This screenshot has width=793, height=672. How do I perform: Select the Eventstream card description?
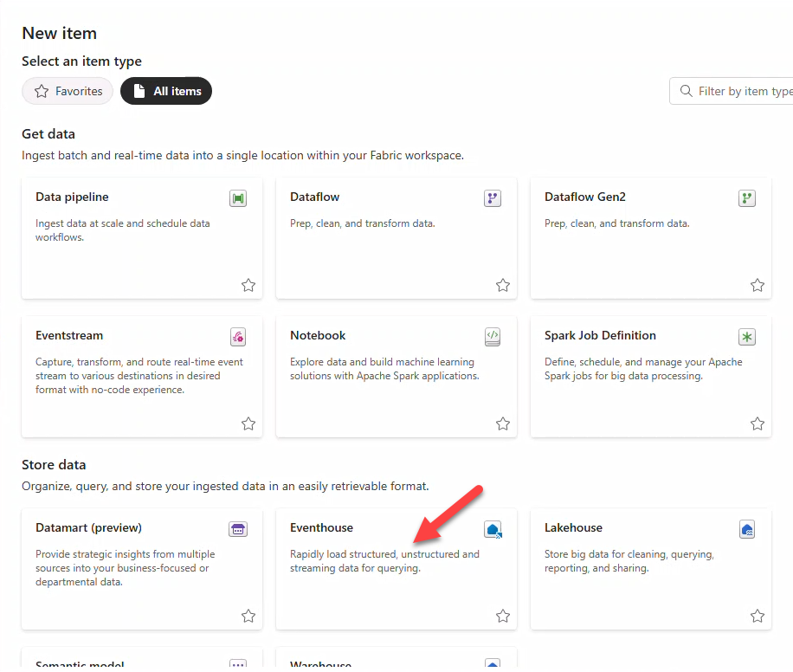tap(139, 376)
